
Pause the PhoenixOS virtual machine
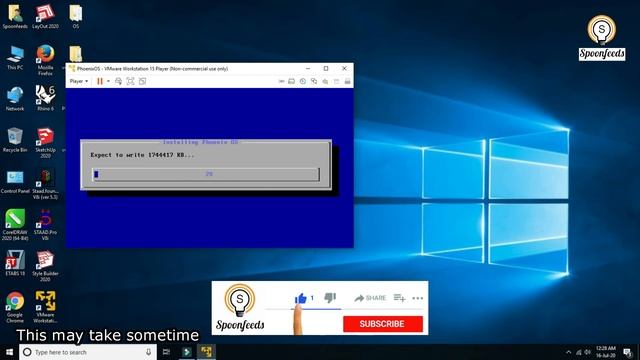pyautogui.click(x=100, y=81)
